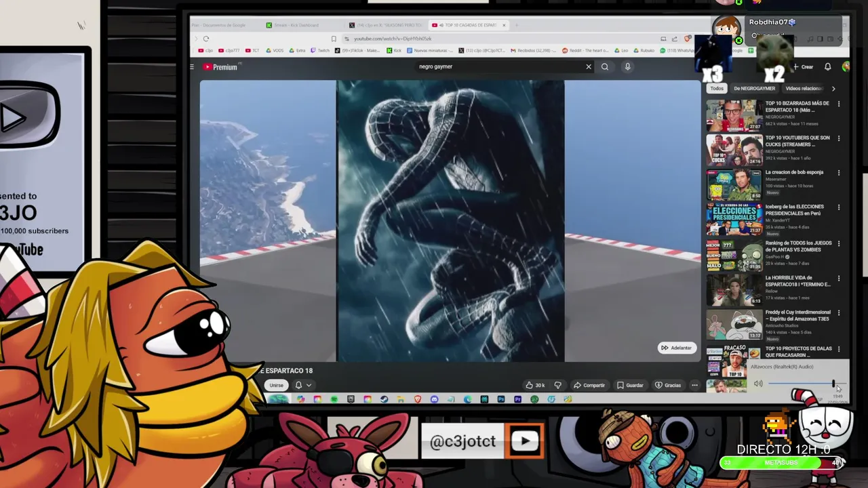Screen dimensions: 868x488
Task: Mute the Altavoces speaker icon
Action: (758, 384)
